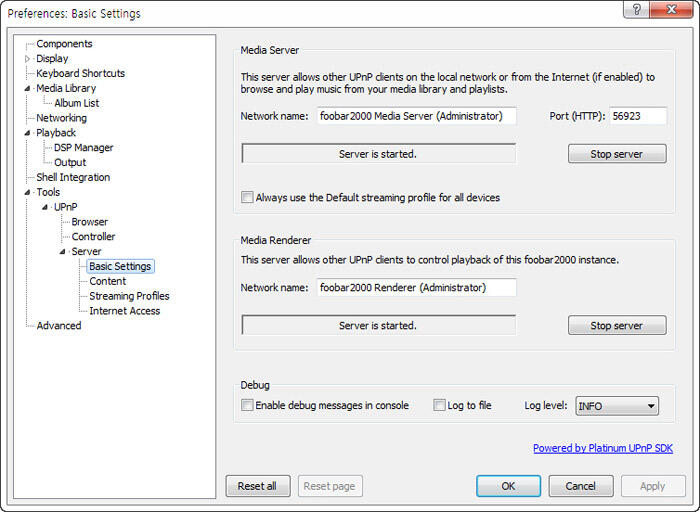Click the Reset all button
This screenshot has width=700, height=512.
[258, 486]
